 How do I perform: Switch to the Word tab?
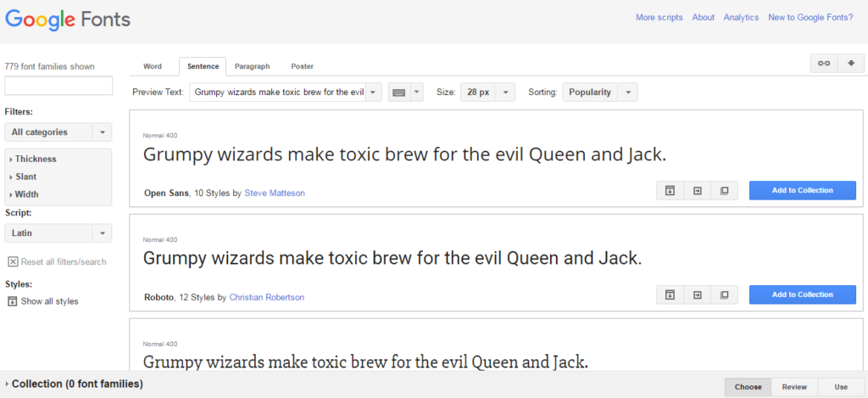pyautogui.click(x=153, y=66)
